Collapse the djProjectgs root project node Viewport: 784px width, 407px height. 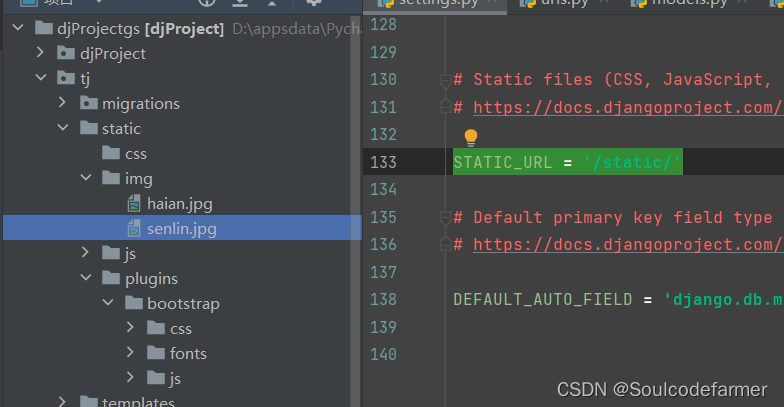pyautogui.click(x=18, y=28)
